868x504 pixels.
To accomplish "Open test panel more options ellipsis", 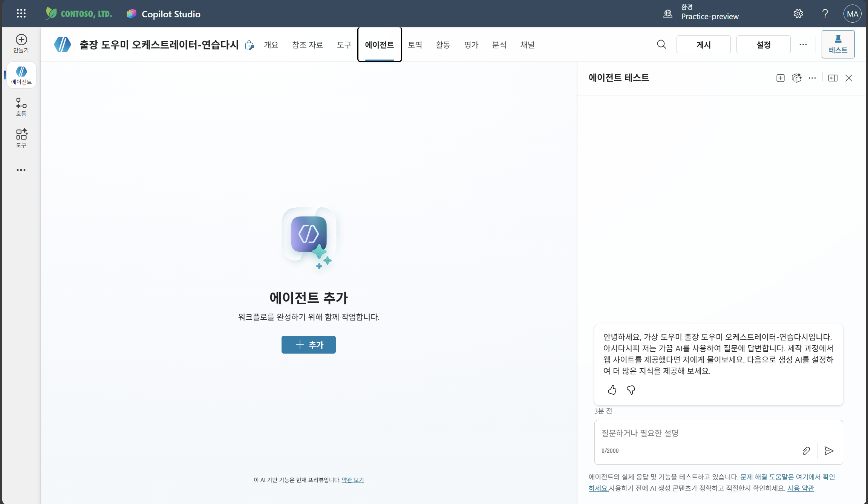I will [812, 78].
